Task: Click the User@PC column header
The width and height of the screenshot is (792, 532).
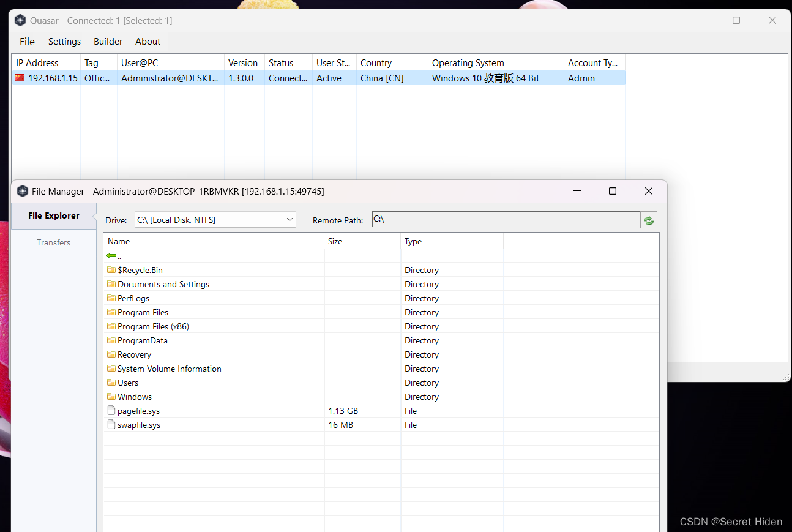Action: [171, 62]
